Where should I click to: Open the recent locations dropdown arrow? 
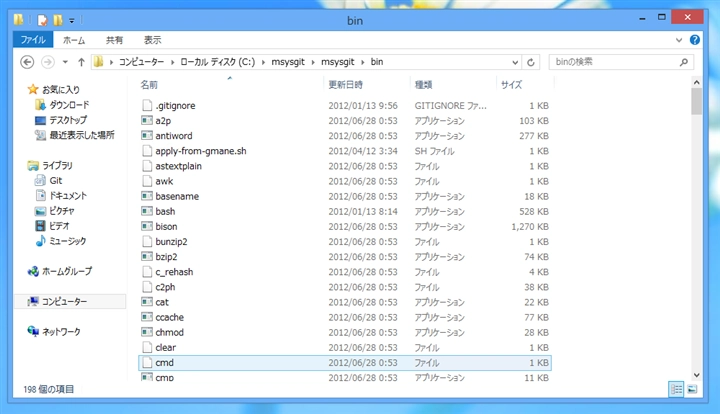(65, 62)
